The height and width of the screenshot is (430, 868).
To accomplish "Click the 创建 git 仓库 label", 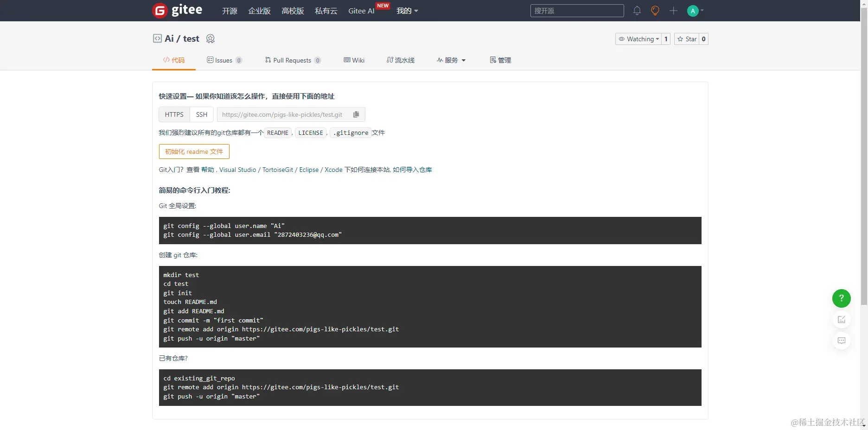I will 178,255.
